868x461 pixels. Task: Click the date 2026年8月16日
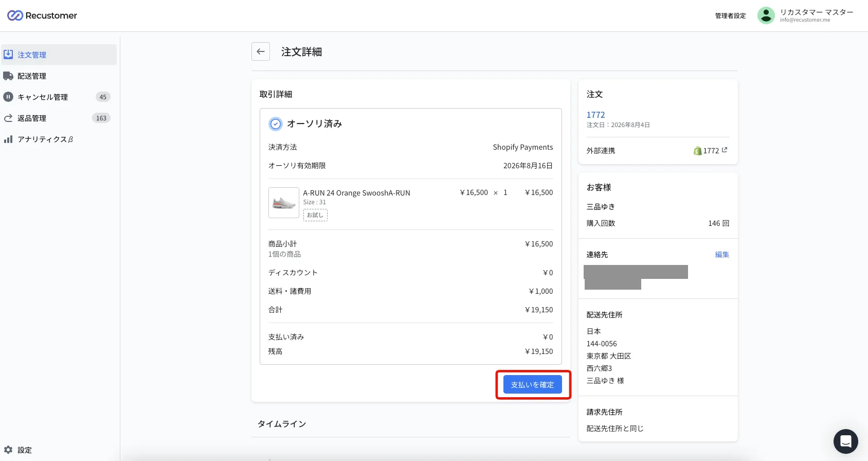click(528, 166)
